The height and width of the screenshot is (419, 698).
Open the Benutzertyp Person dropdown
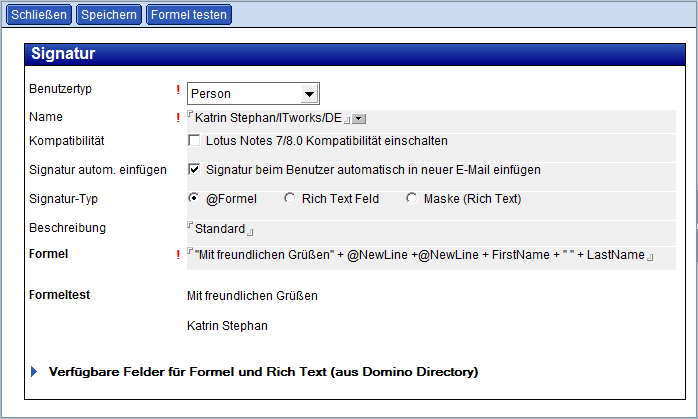pos(309,94)
